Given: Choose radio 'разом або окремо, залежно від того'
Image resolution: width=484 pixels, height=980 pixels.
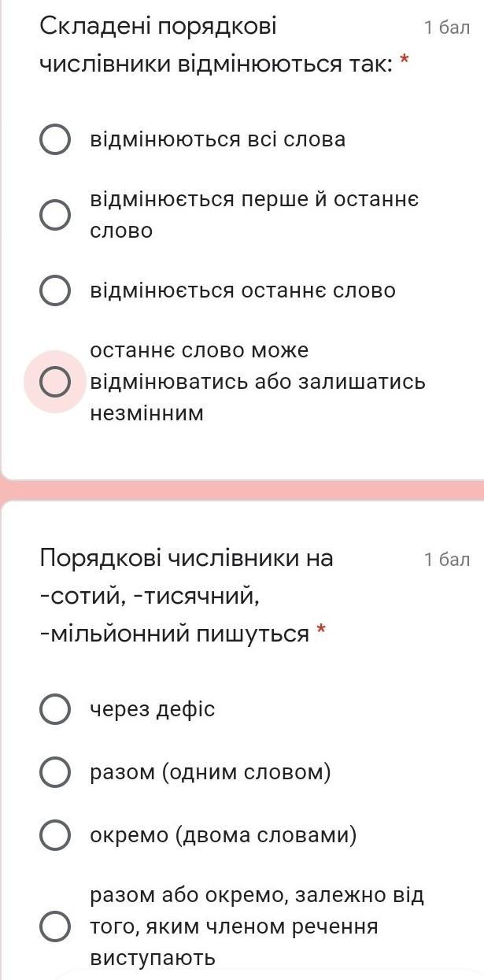Looking at the screenshot, I should [x=54, y=926].
